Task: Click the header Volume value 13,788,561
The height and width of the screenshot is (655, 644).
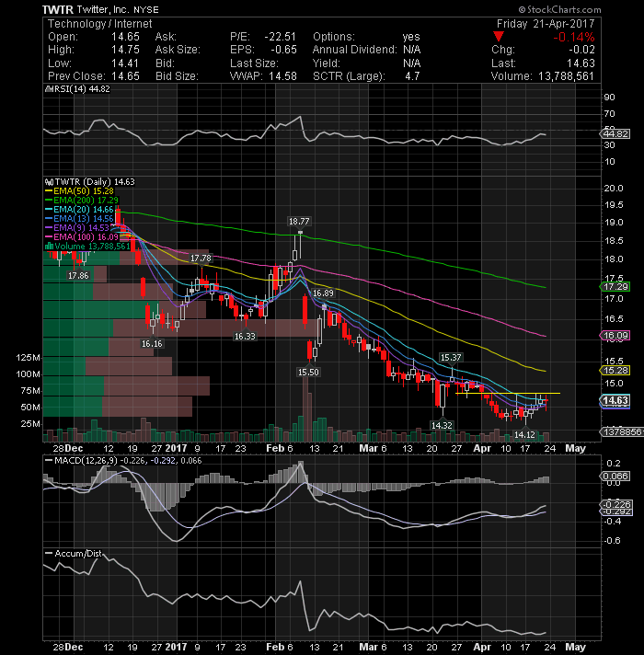Action: (567, 76)
